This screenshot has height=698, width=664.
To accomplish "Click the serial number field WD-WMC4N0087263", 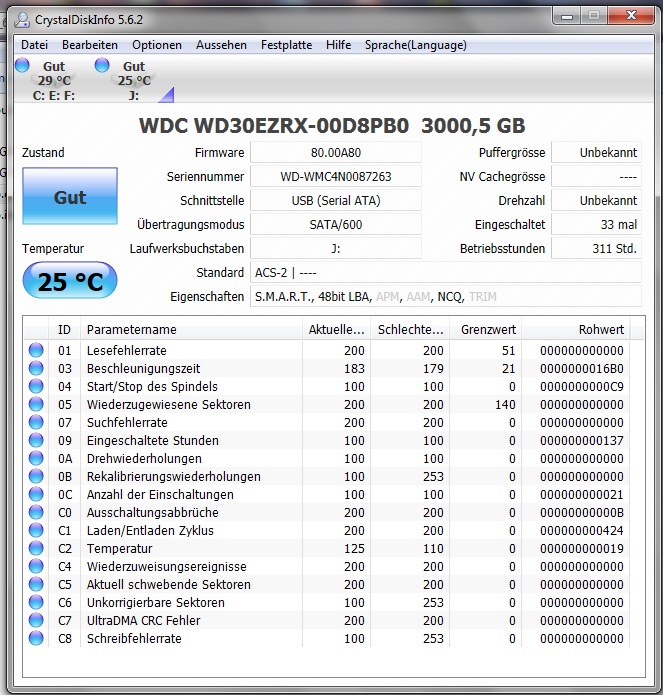I will 336,177.
